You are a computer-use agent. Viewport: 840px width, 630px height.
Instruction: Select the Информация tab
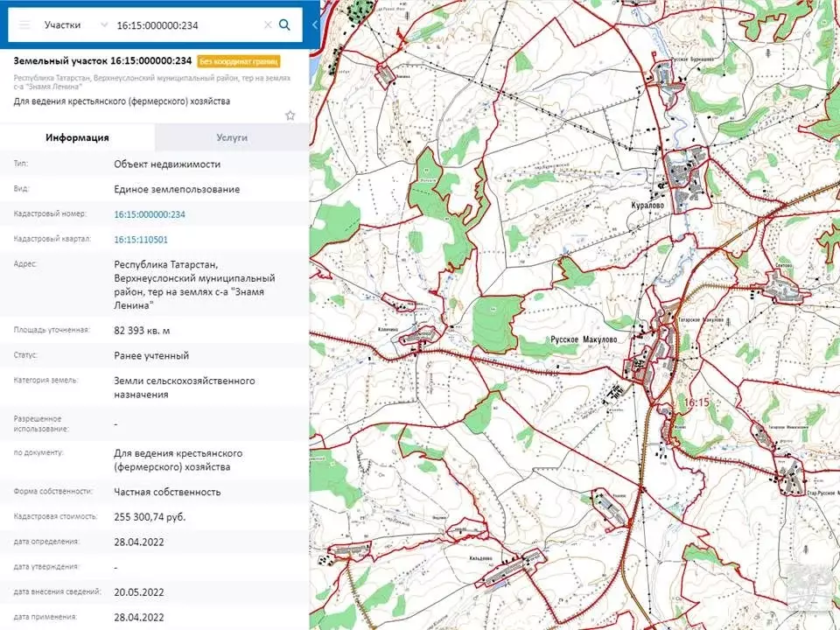click(77, 137)
